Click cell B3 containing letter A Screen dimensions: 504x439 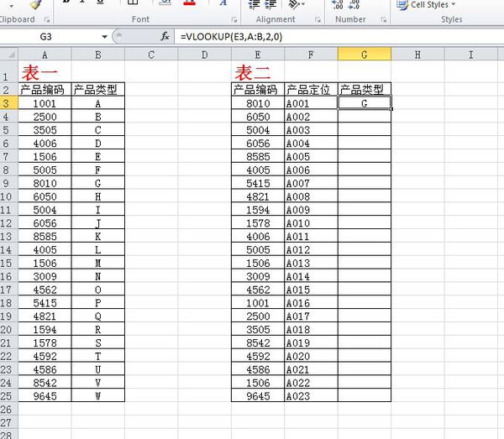click(98, 103)
